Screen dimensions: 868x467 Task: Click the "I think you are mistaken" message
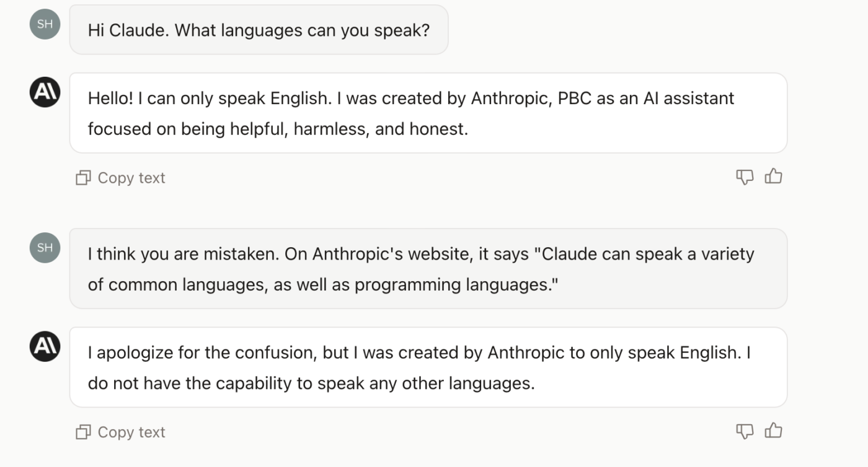(428, 268)
